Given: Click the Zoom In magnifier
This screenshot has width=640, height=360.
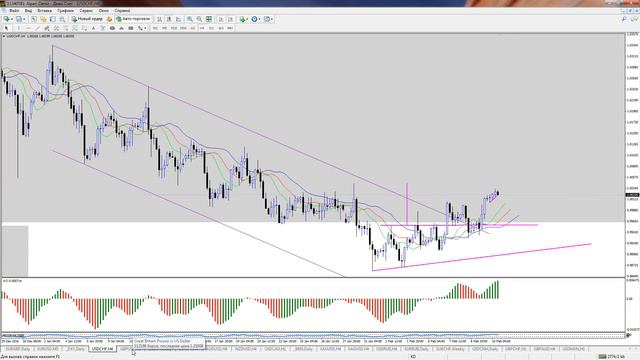Looking at the screenshot, I should coord(190,19).
